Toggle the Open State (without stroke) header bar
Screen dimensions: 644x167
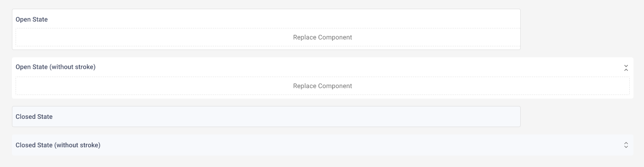[323, 67]
